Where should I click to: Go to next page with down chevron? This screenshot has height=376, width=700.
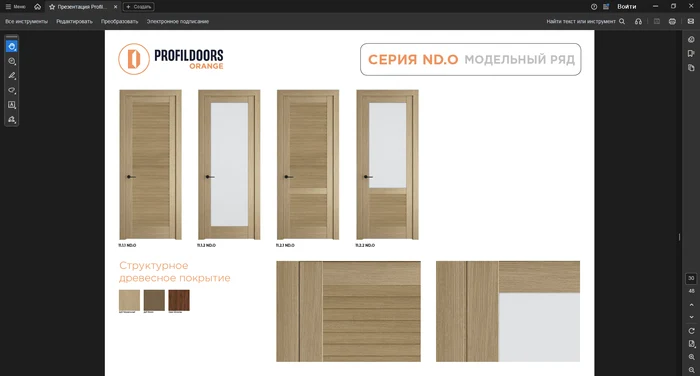click(692, 317)
